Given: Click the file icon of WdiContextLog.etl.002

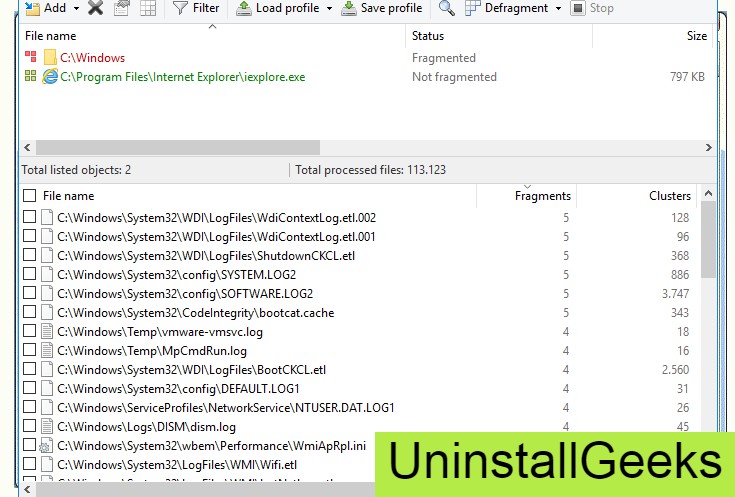Looking at the screenshot, I should 46,217.
